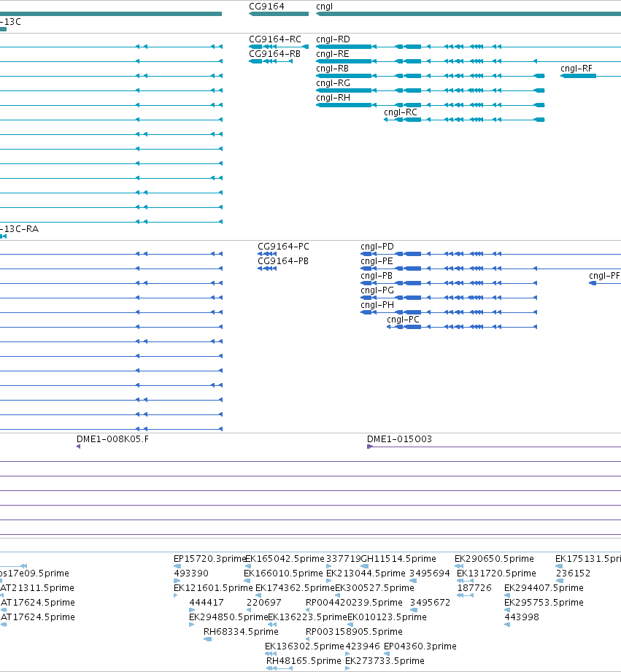Select the 443998 feature label

coord(522,617)
